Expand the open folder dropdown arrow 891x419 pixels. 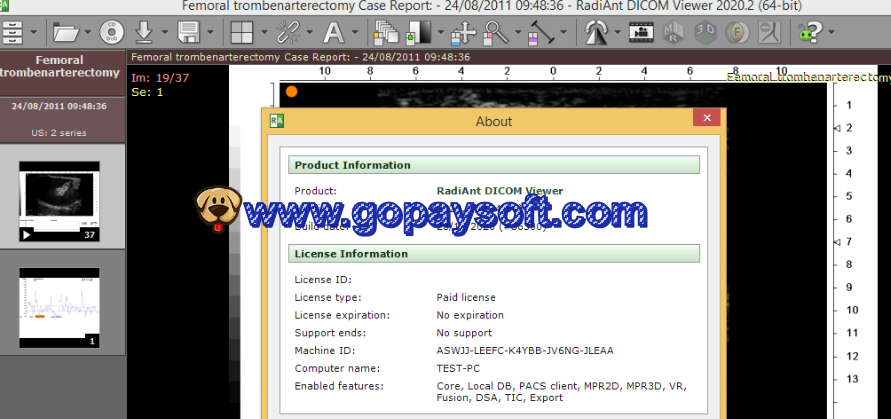point(88,32)
